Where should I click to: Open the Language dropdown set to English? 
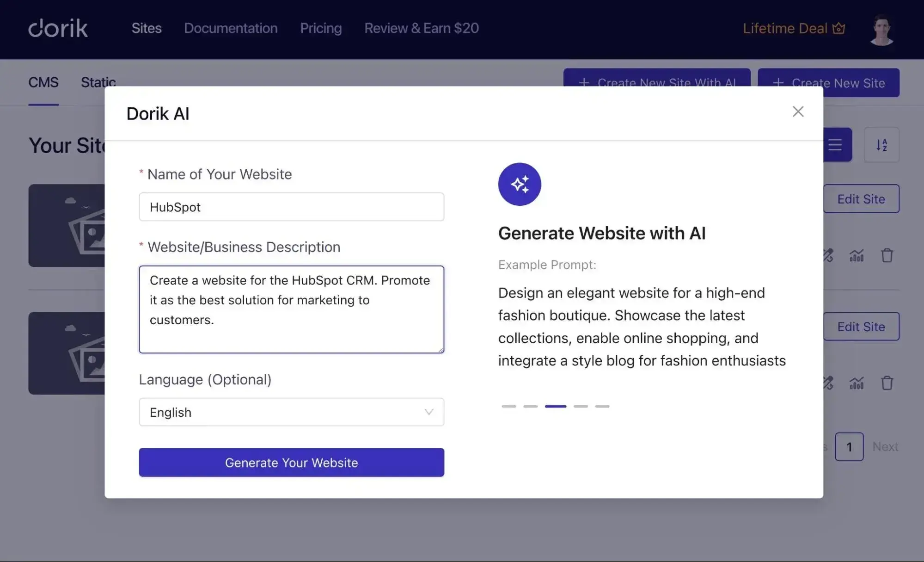(291, 412)
